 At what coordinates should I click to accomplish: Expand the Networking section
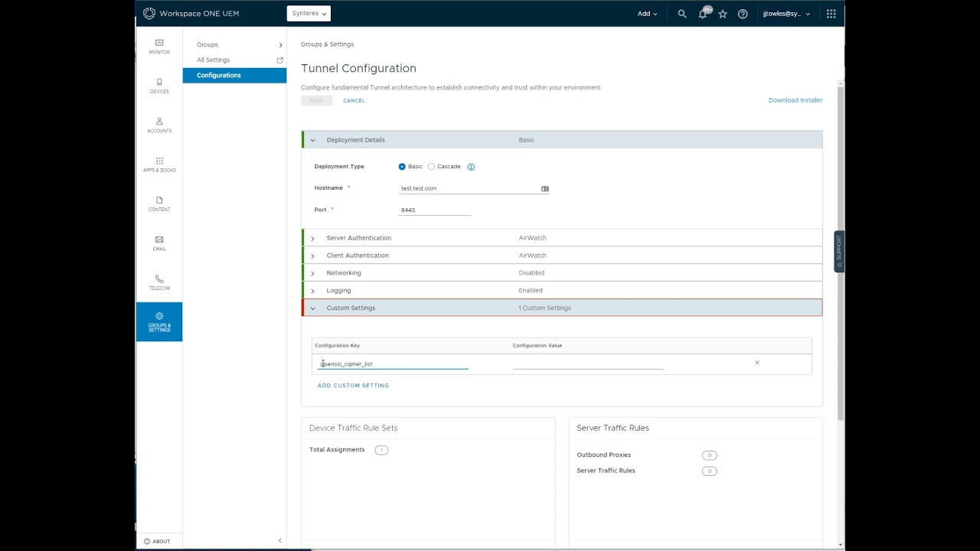coord(312,273)
